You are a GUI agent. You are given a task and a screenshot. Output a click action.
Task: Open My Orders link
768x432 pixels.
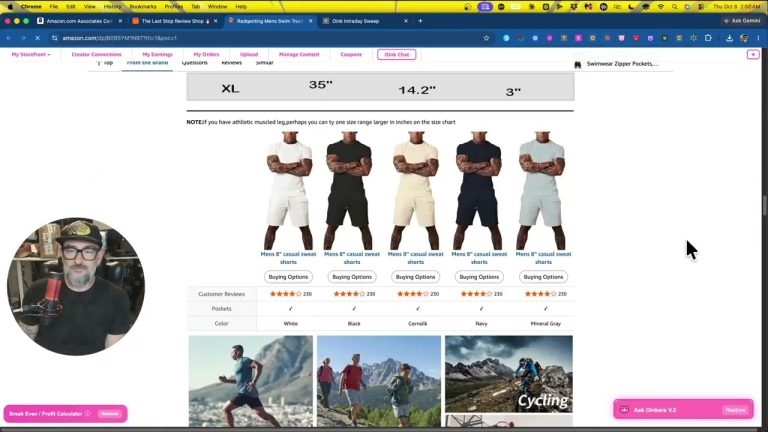click(x=206, y=54)
